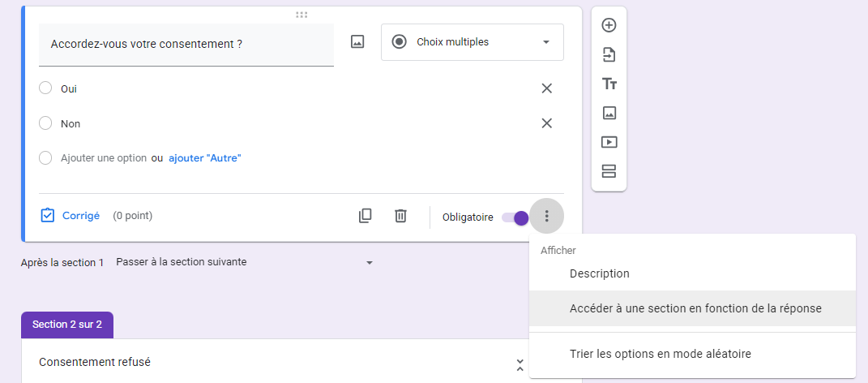Image resolution: width=868 pixels, height=383 pixels.
Task: Add a video to the form
Action: click(x=609, y=142)
